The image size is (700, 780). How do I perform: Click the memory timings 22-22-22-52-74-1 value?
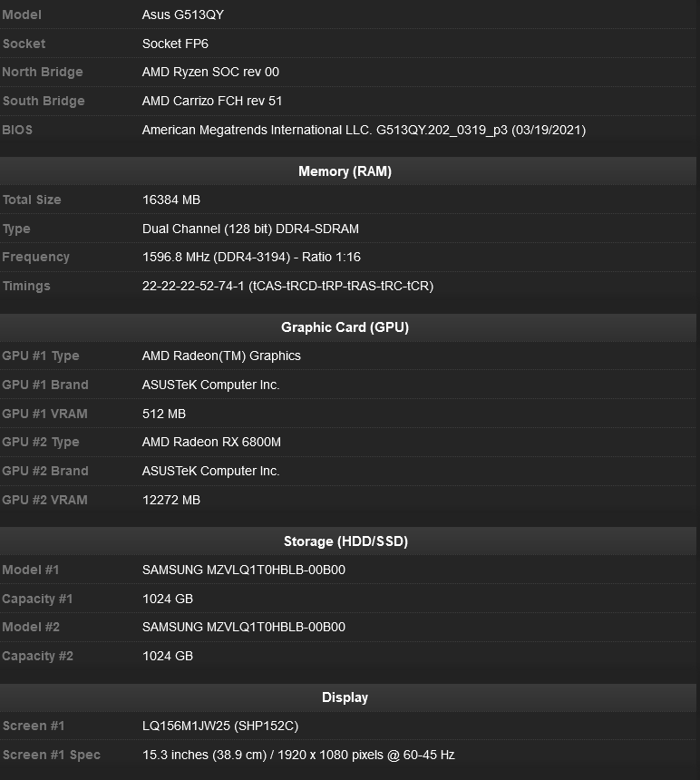(287, 286)
